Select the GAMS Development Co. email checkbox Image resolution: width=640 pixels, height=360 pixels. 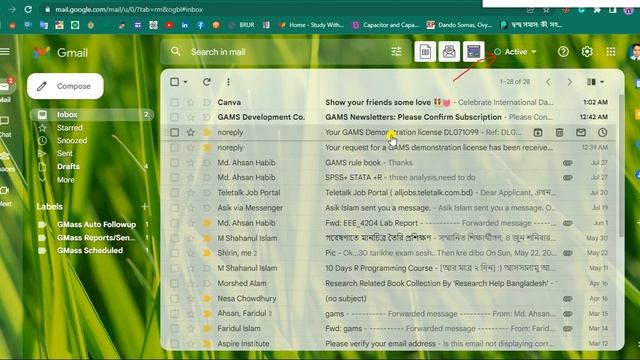(x=175, y=117)
